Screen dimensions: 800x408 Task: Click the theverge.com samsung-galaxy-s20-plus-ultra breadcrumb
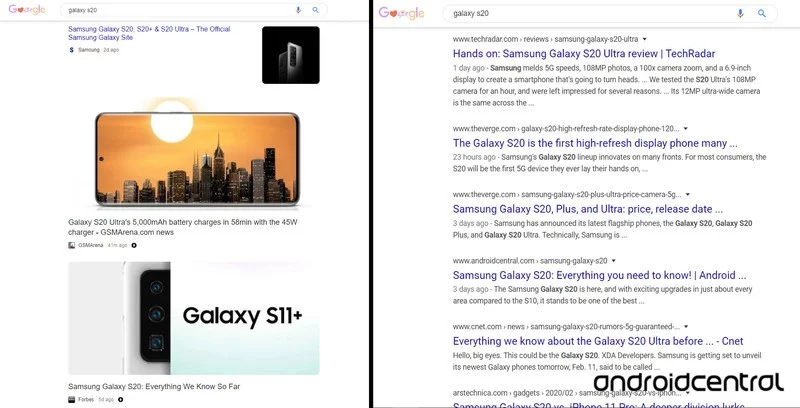click(567, 194)
